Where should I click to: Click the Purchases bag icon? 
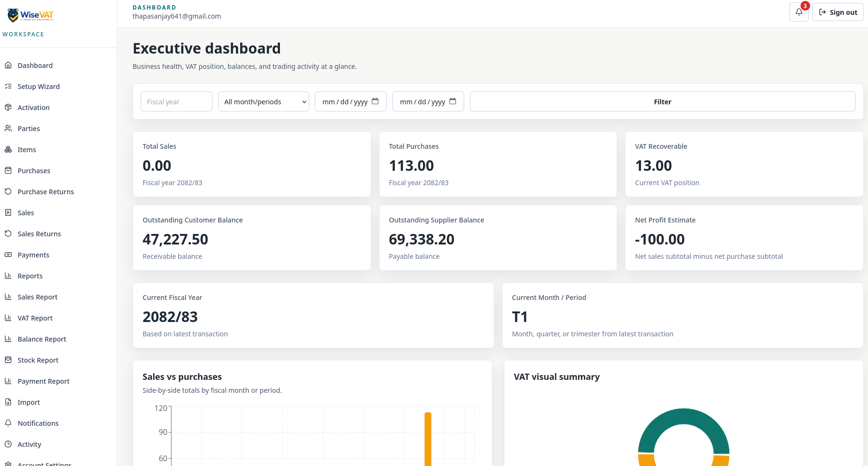(8, 170)
